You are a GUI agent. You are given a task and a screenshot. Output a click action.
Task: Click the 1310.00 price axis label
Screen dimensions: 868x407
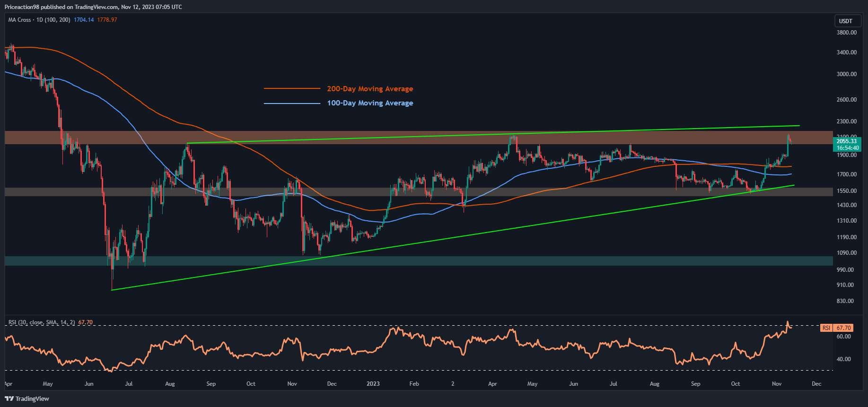pos(847,221)
